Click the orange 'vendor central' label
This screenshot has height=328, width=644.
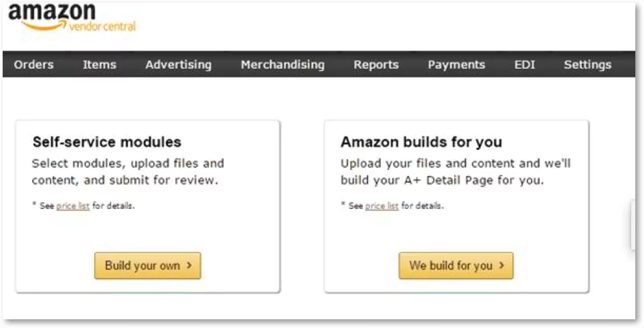102,26
